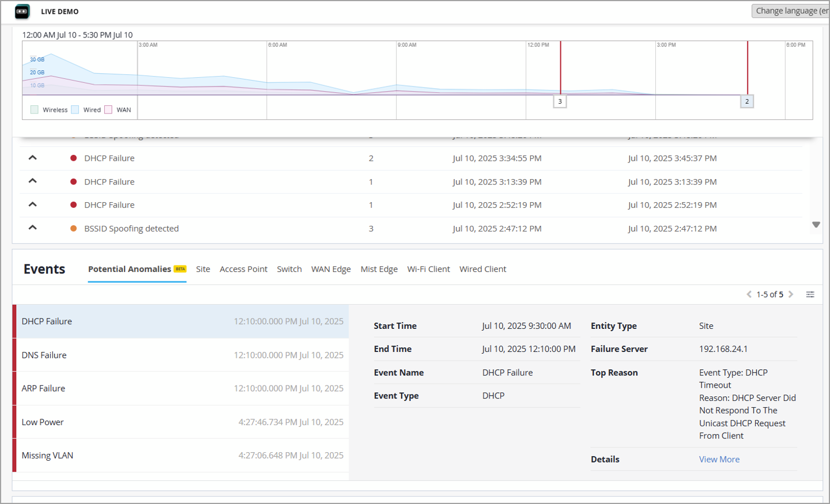Click the Change language button

[x=791, y=11]
